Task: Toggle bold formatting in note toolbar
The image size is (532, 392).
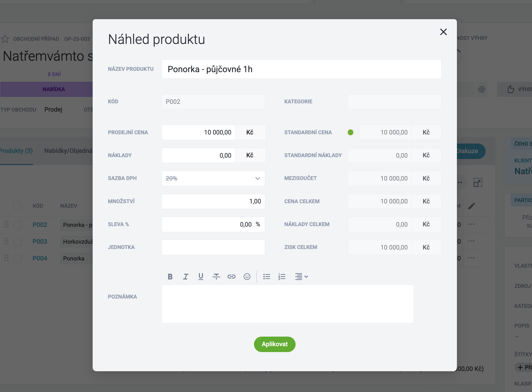Action: coord(170,277)
